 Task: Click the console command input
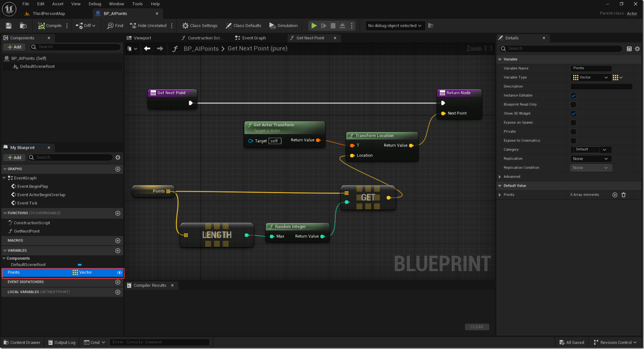pyautogui.click(x=160, y=342)
